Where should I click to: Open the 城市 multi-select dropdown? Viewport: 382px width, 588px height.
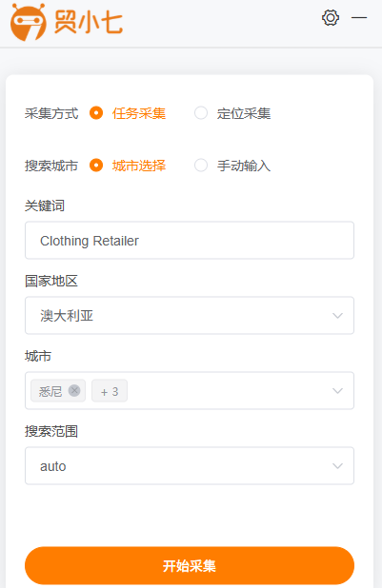(190, 390)
